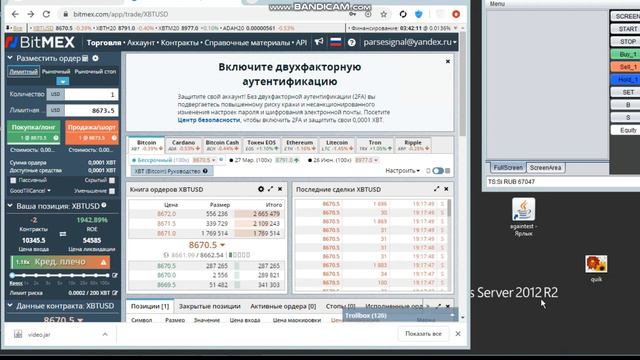Close the Книга ордеров XBTUSD panel
This screenshot has height=360, width=640.
[280, 189]
